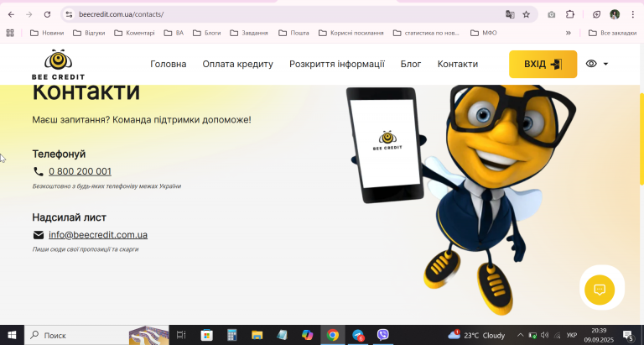The height and width of the screenshot is (345, 644).
Task: Open File Explorer from taskbar
Action: click(257, 335)
